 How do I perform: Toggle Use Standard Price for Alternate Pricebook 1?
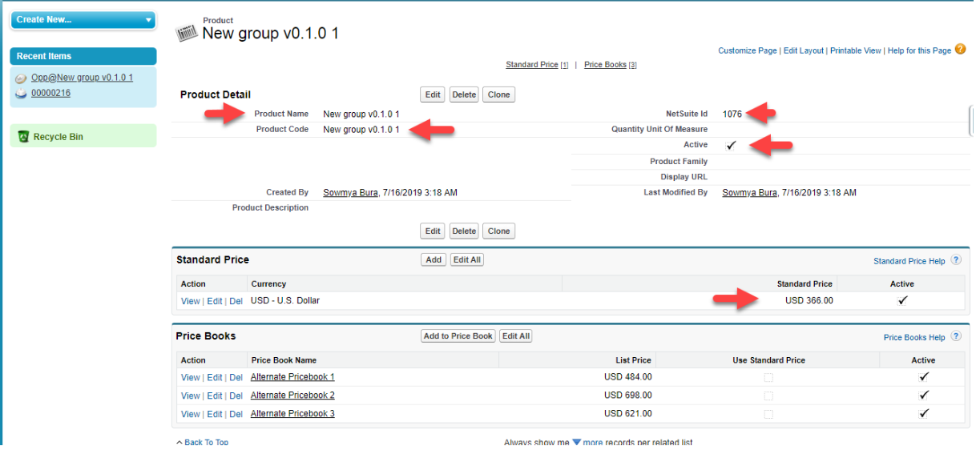(768, 377)
